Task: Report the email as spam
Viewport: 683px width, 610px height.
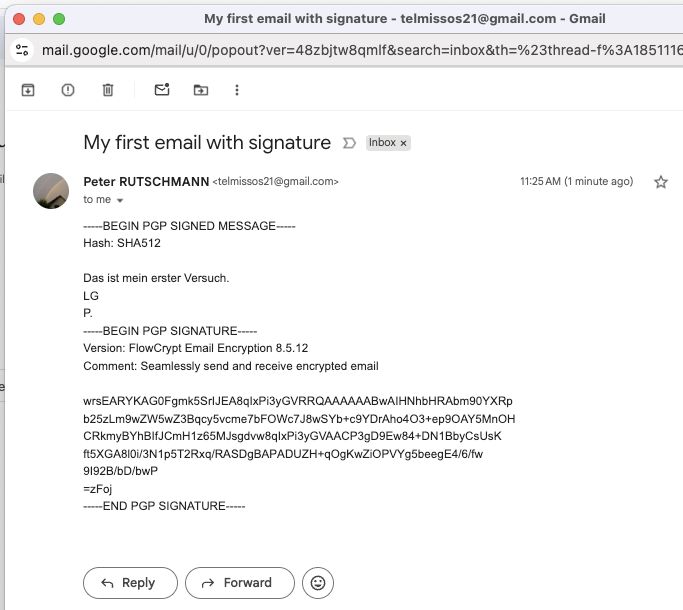Action: coord(68,90)
